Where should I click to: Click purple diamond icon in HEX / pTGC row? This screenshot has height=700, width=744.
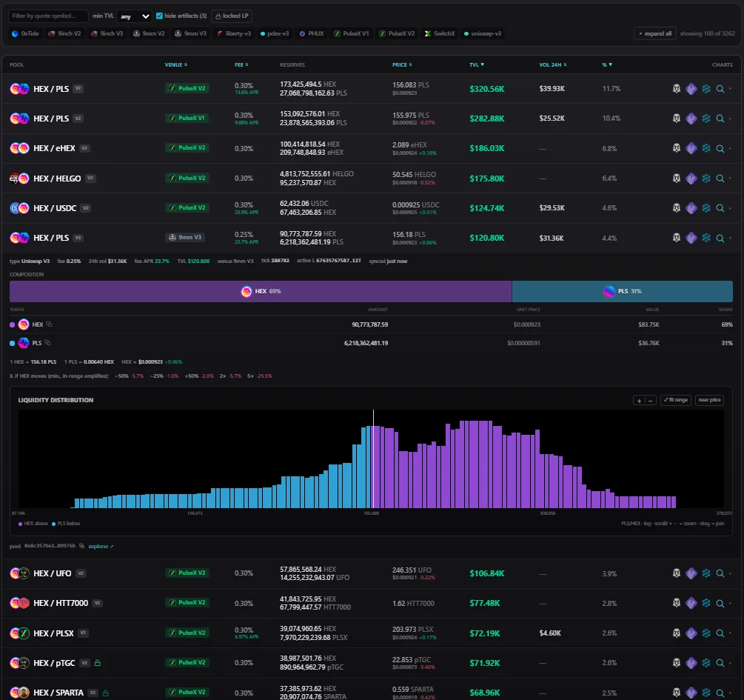point(691,663)
